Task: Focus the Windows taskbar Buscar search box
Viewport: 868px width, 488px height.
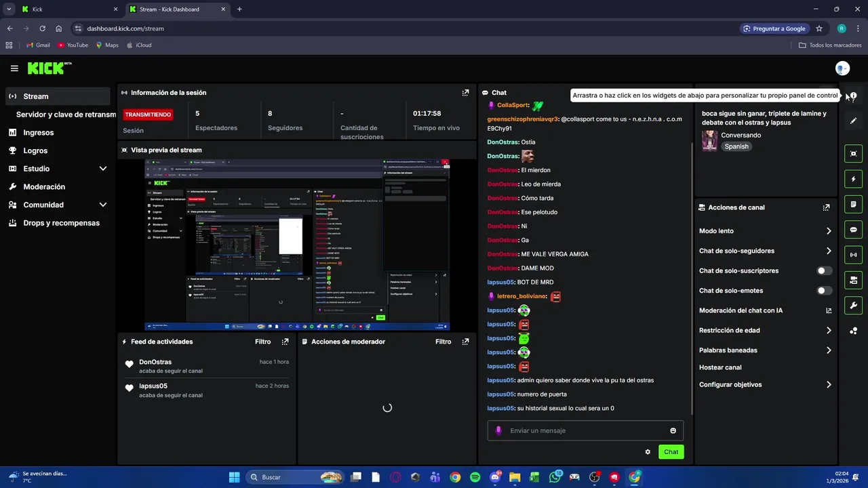Action: tap(294, 477)
